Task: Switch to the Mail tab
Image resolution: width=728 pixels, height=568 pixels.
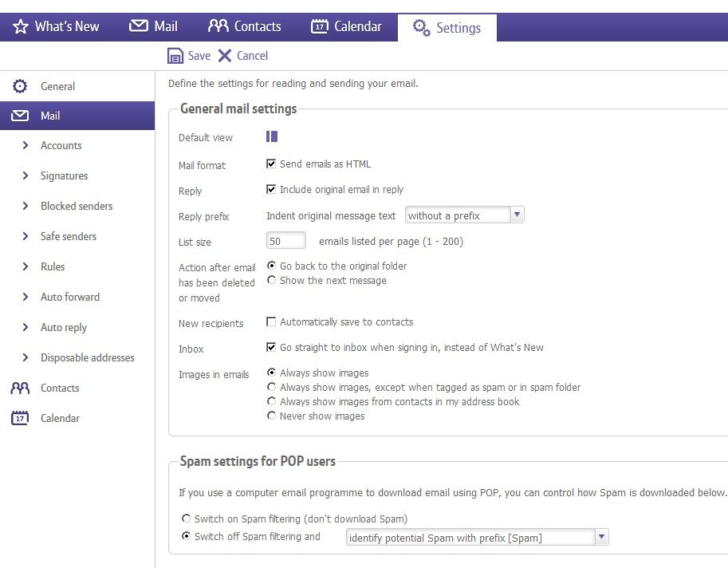Action: click(x=153, y=26)
